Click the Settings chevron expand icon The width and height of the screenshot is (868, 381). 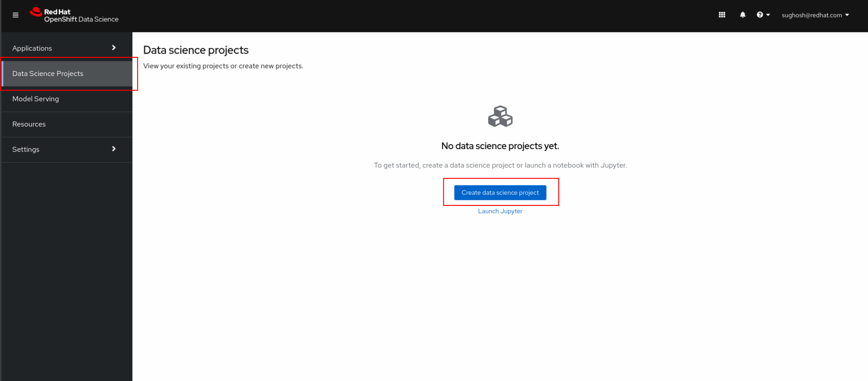tap(113, 149)
